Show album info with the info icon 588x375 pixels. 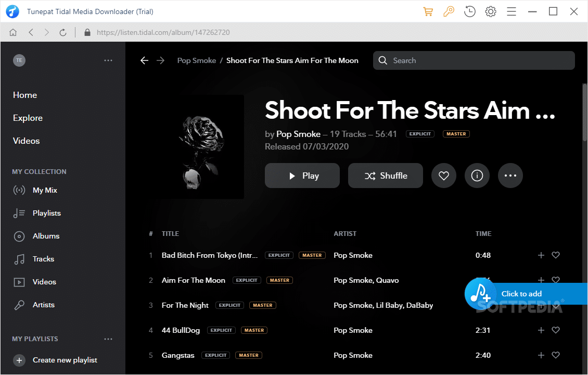(x=477, y=176)
